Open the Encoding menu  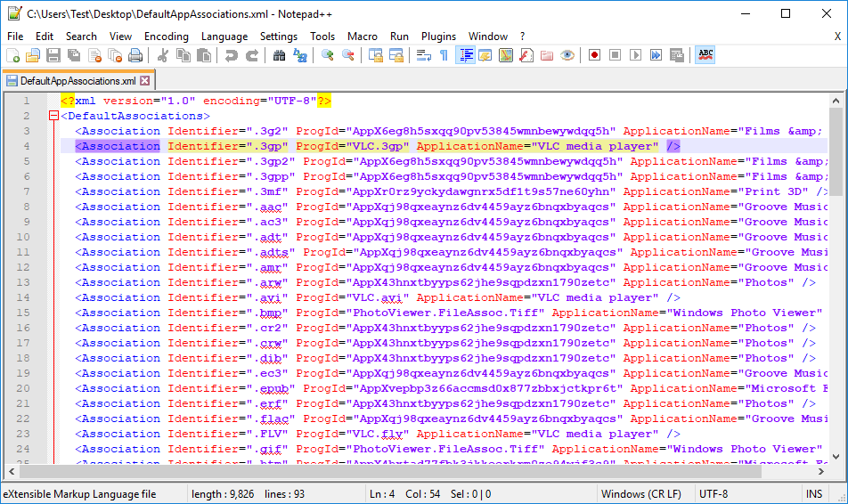coord(166,37)
